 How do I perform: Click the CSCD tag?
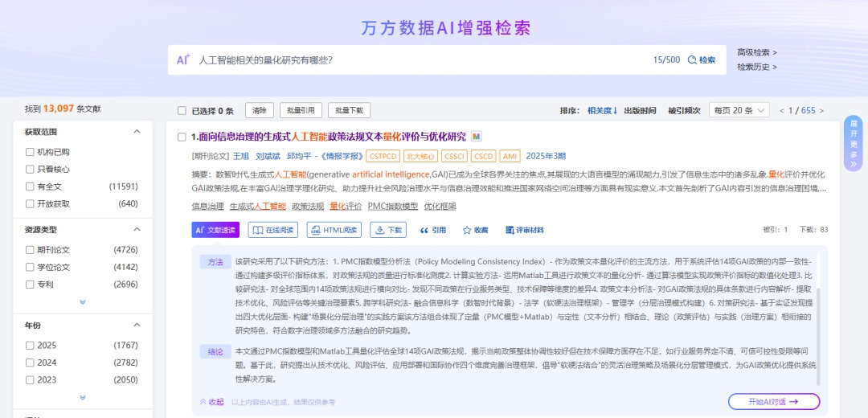coord(483,156)
